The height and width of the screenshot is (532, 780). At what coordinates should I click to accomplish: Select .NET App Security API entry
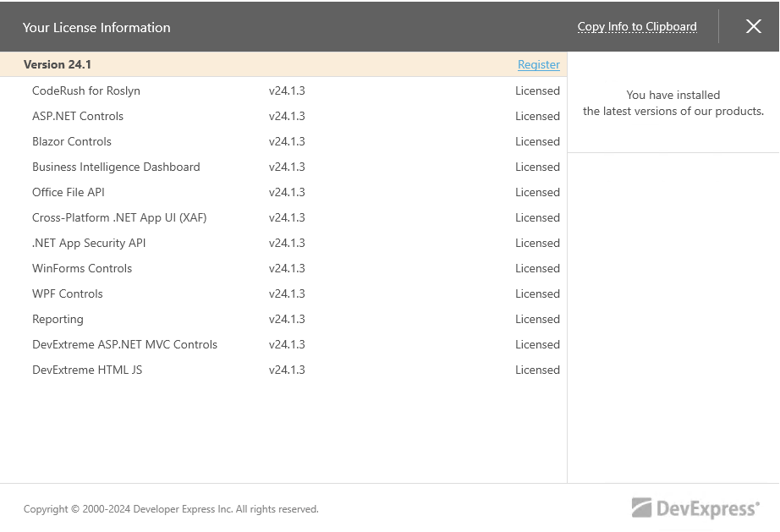pyautogui.click(x=283, y=243)
